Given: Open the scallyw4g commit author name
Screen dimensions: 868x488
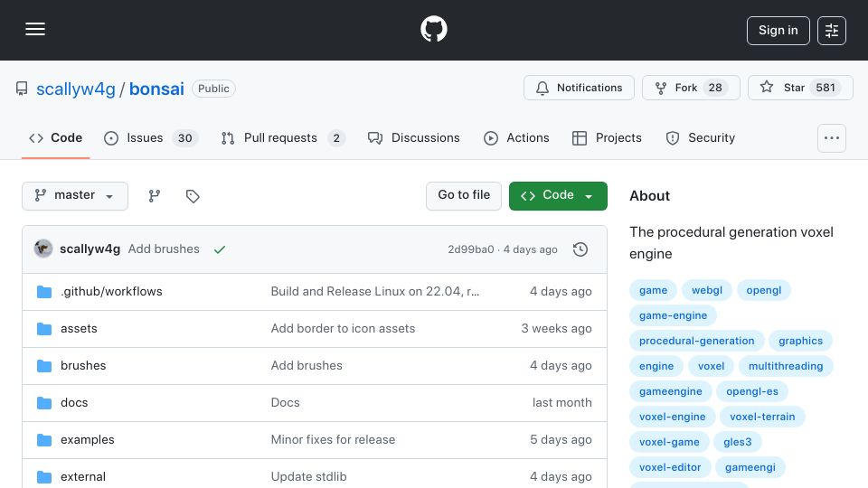Looking at the screenshot, I should (90, 249).
